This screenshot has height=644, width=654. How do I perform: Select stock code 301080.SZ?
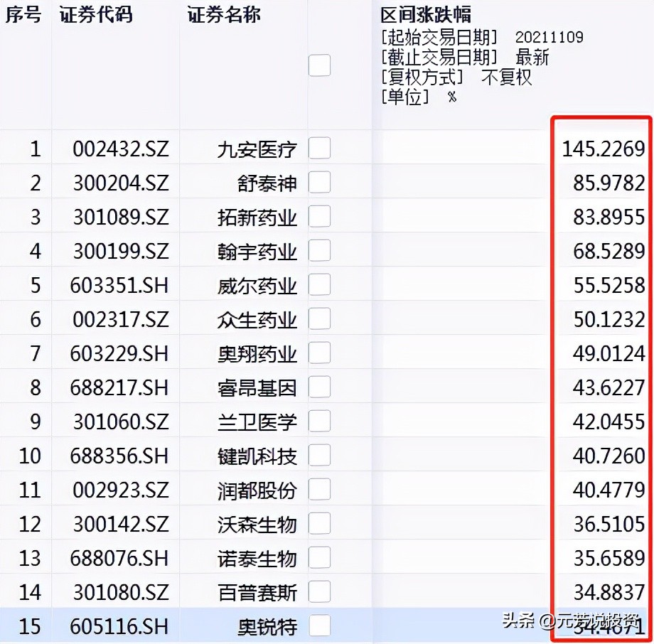[x=121, y=593]
